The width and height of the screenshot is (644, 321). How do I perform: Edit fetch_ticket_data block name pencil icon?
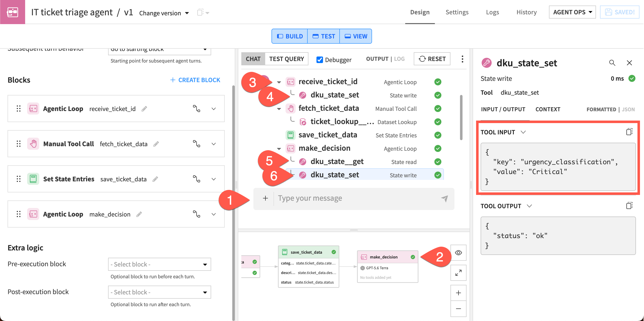pos(156,144)
